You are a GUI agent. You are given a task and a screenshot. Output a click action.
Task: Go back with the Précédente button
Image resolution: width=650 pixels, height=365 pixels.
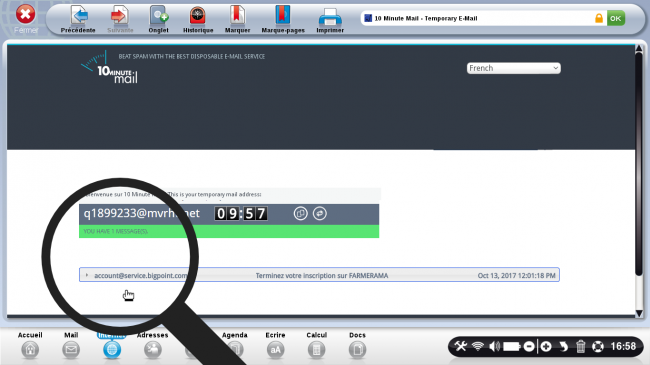[78, 19]
